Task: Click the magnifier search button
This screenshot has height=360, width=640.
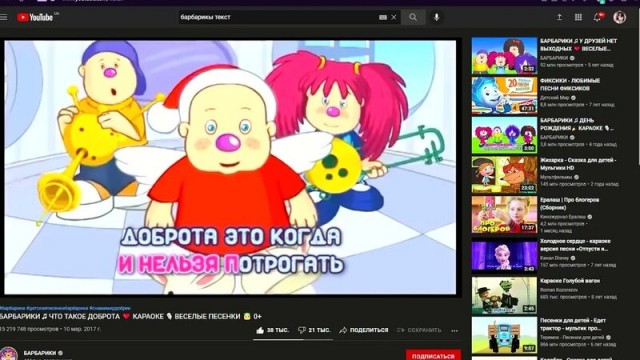Action: coord(413,18)
